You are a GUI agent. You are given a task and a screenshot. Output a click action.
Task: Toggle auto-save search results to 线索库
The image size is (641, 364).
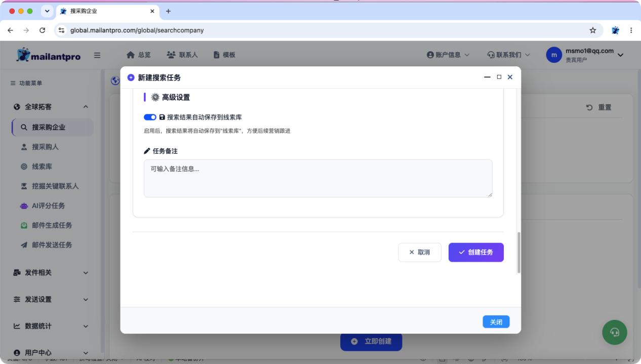tap(150, 117)
